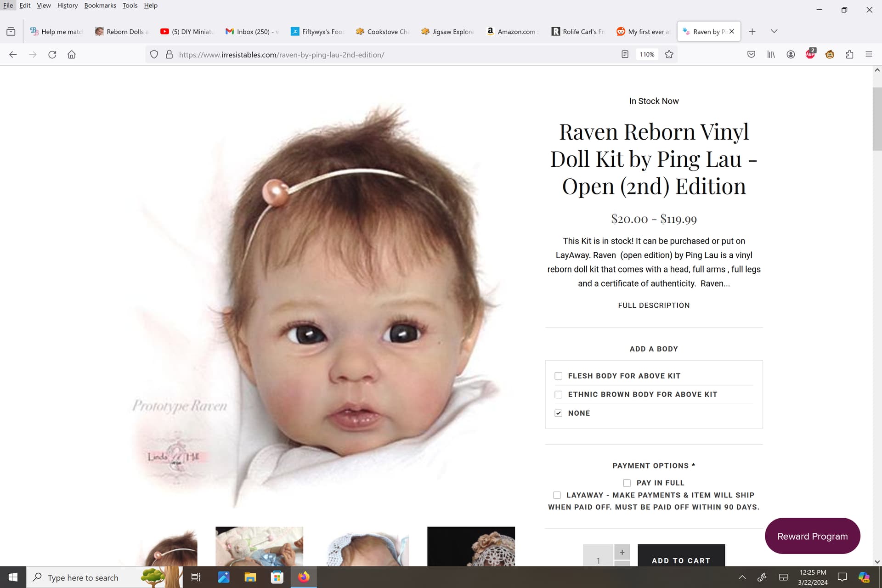
Task: Check Ethnic Brown Body For Above Kit
Action: coord(559,395)
